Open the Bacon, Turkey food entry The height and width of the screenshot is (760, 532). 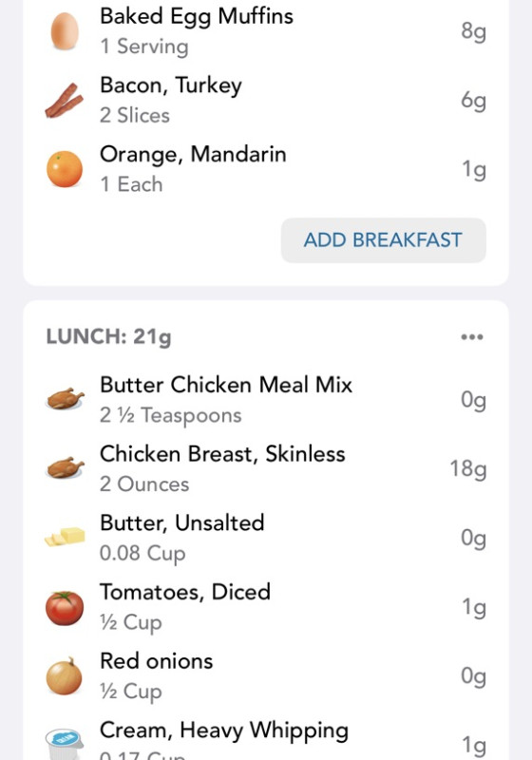[x=266, y=101]
